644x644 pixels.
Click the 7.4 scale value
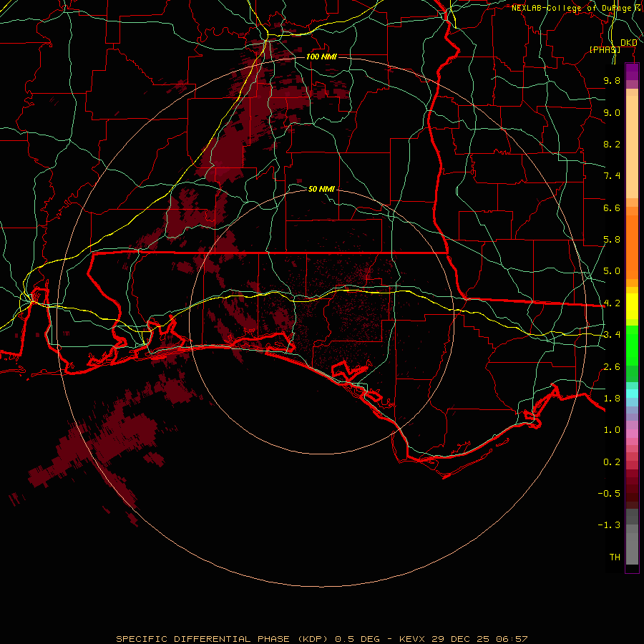612,176
